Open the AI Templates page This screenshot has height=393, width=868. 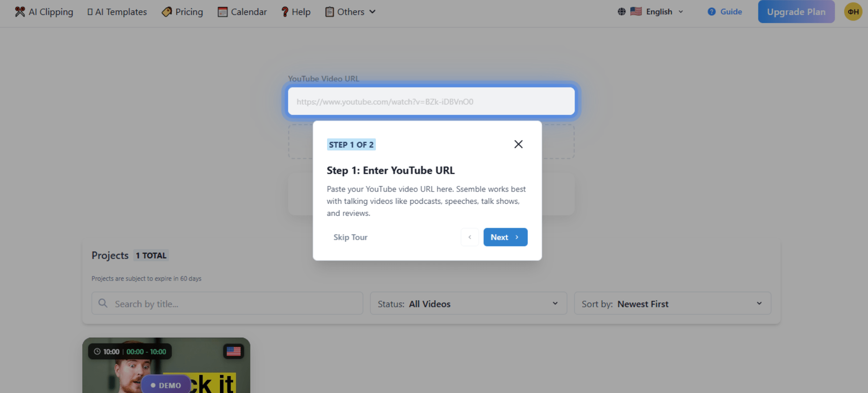(117, 12)
